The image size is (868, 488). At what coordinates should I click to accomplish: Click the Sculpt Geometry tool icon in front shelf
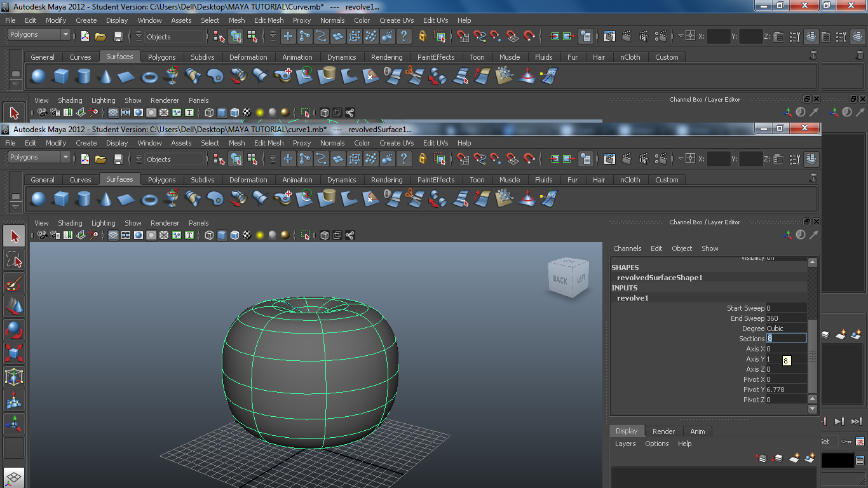click(x=527, y=200)
